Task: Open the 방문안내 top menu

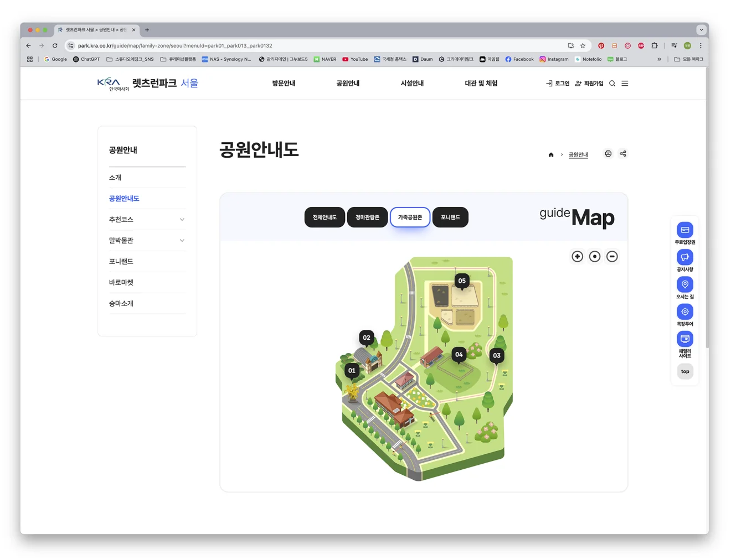Action: (x=284, y=84)
